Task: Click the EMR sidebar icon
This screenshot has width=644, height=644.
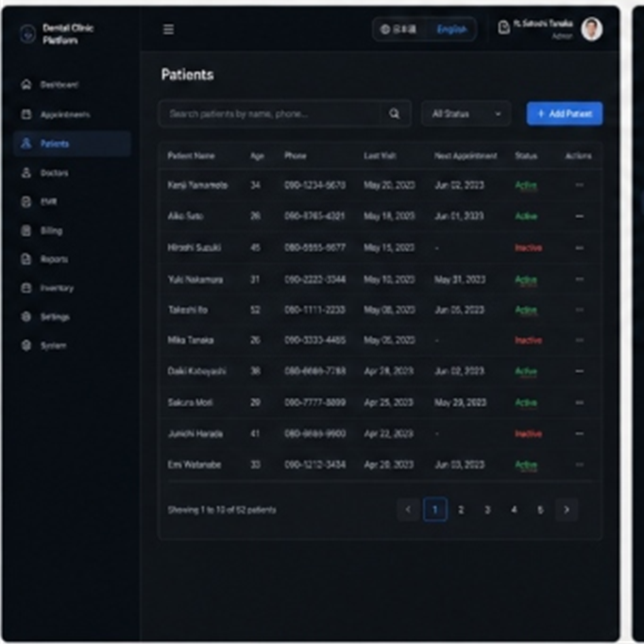Action: pos(26,202)
